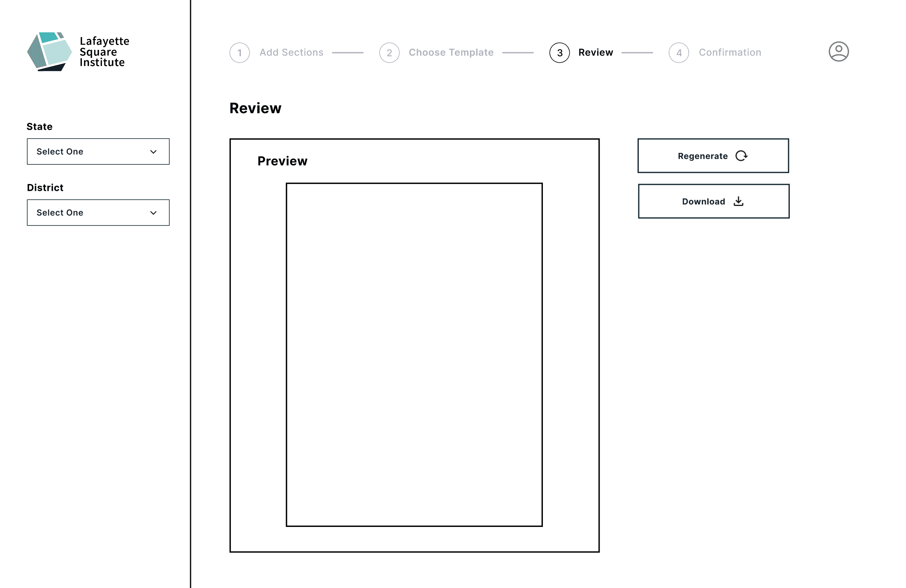Select the Review step label
This screenshot has height=588, width=906.
tap(595, 53)
